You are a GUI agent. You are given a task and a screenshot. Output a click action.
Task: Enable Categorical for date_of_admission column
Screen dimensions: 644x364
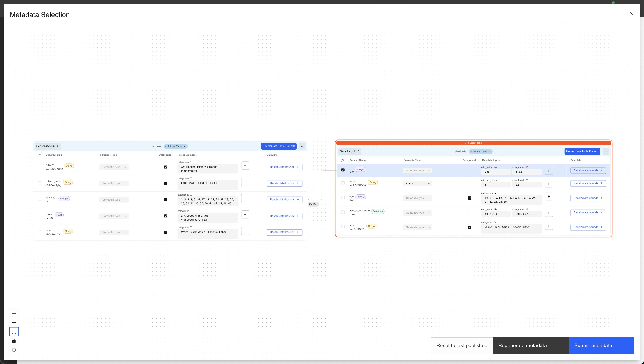tap(469, 213)
